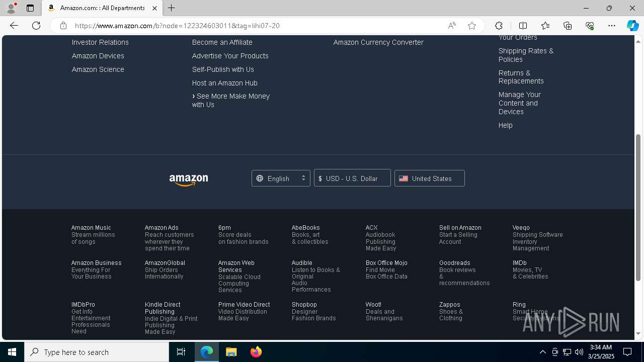The image size is (644, 362).
Task: Open Amazon Devices link
Action: 98,56
